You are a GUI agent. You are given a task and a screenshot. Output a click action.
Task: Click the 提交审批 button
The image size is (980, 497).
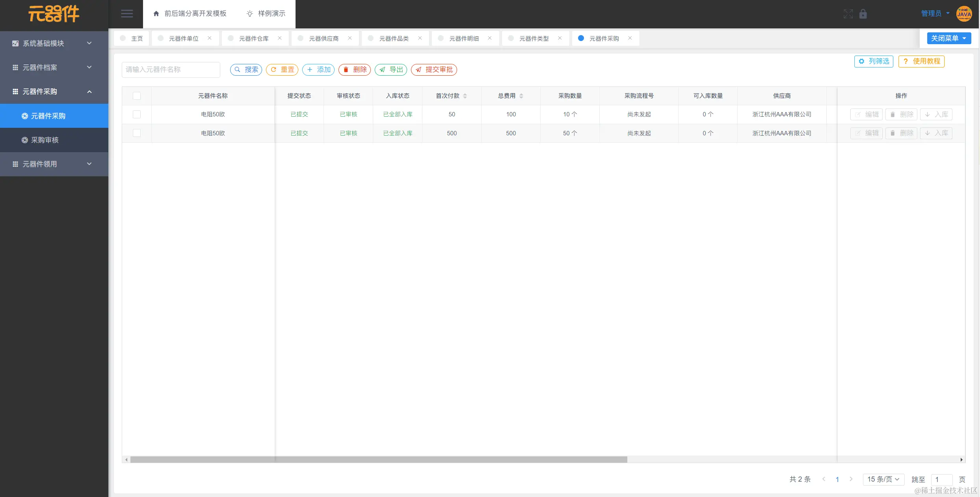[434, 70]
